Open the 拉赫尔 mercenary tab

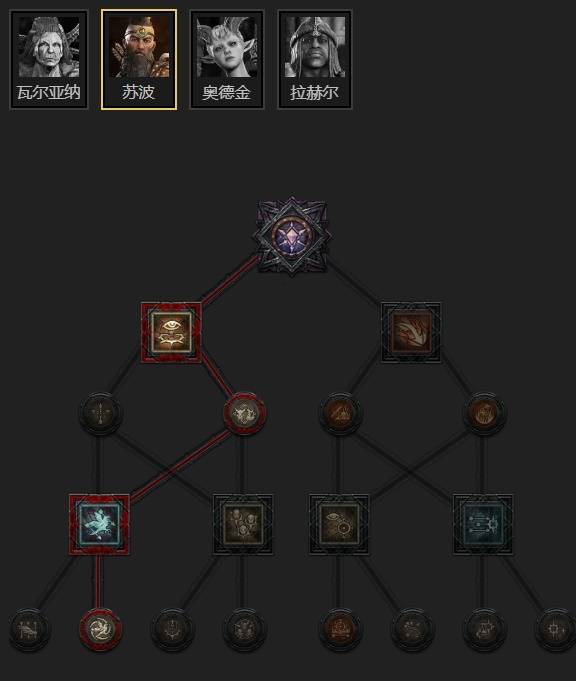coord(315,60)
